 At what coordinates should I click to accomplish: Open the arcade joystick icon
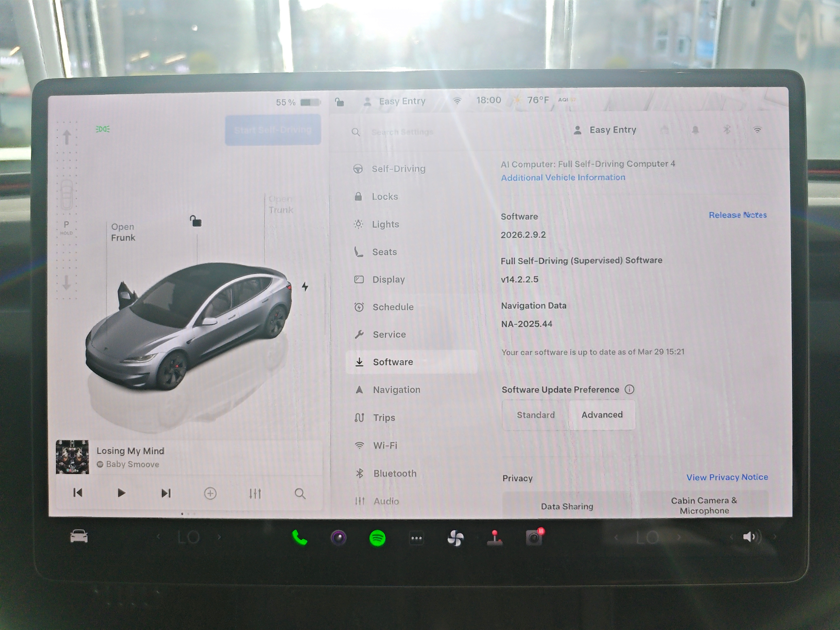click(x=494, y=538)
